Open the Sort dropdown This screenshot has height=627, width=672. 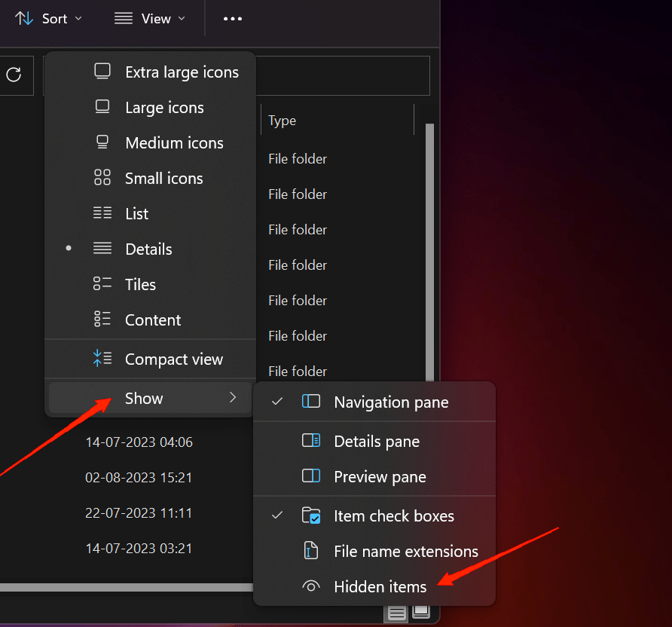(x=48, y=19)
